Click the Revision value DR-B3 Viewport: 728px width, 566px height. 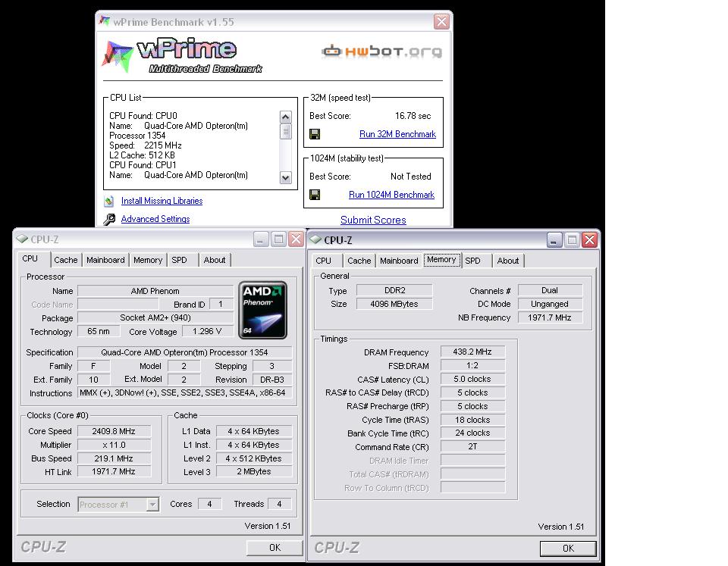coord(272,380)
